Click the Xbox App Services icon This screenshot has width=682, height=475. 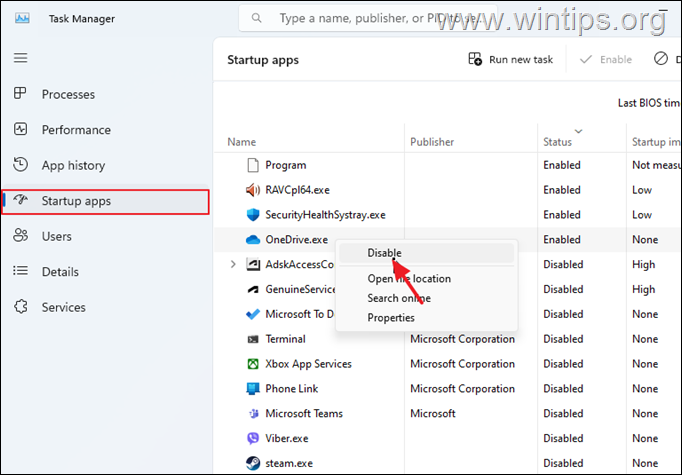(253, 364)
